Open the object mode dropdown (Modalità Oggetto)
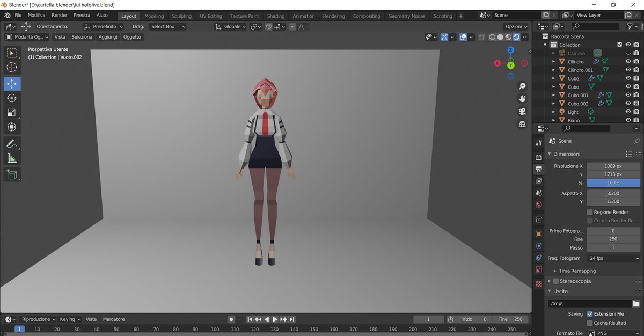Screen dimensions: 644x336 27,37
